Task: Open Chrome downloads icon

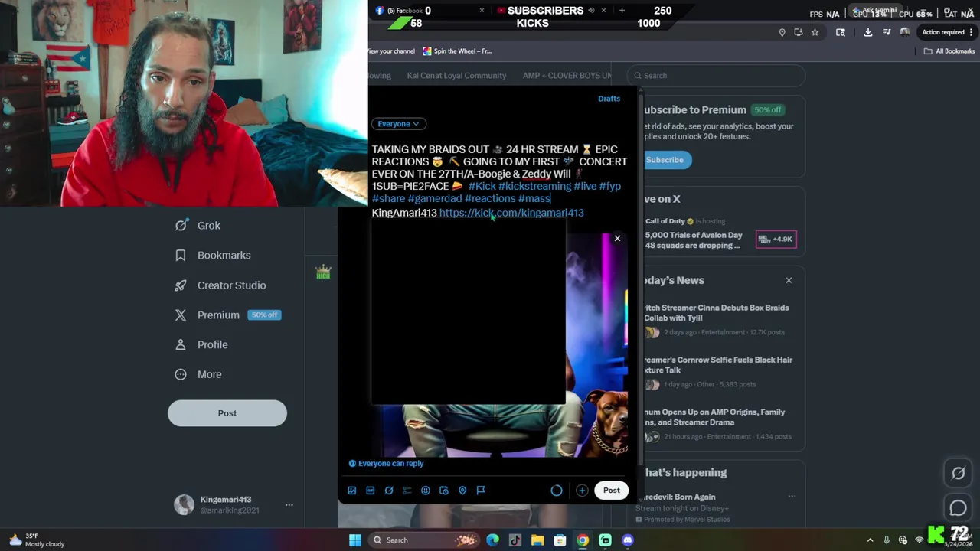Action: pos(868,32)
